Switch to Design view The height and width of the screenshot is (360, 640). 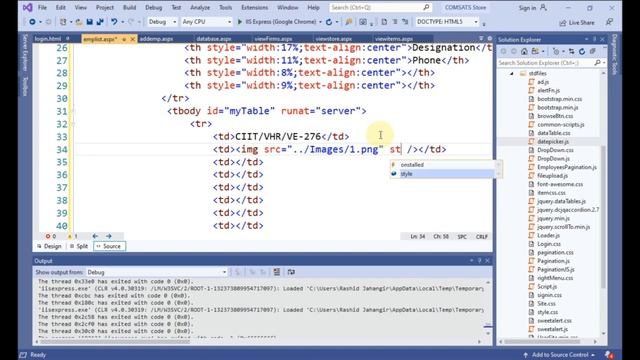[x=49, y=246]
